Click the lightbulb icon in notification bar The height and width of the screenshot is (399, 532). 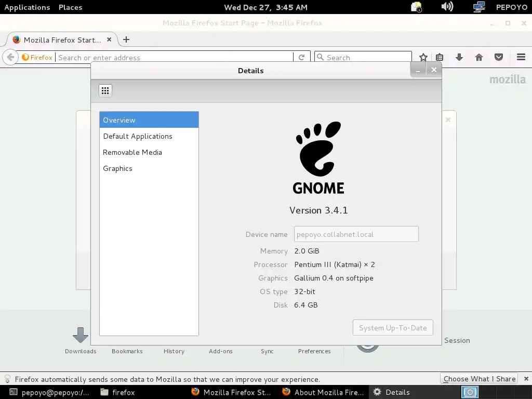(7, 379)
